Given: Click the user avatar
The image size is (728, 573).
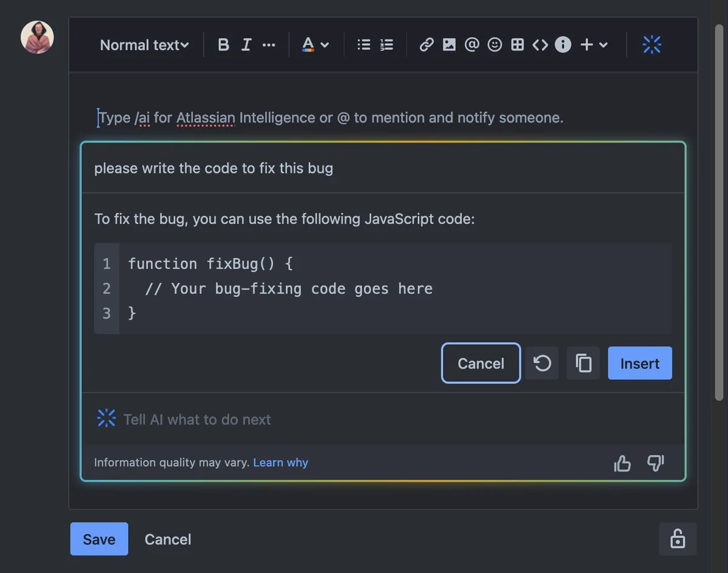Looking at the screenshot, I should point(37,37).
